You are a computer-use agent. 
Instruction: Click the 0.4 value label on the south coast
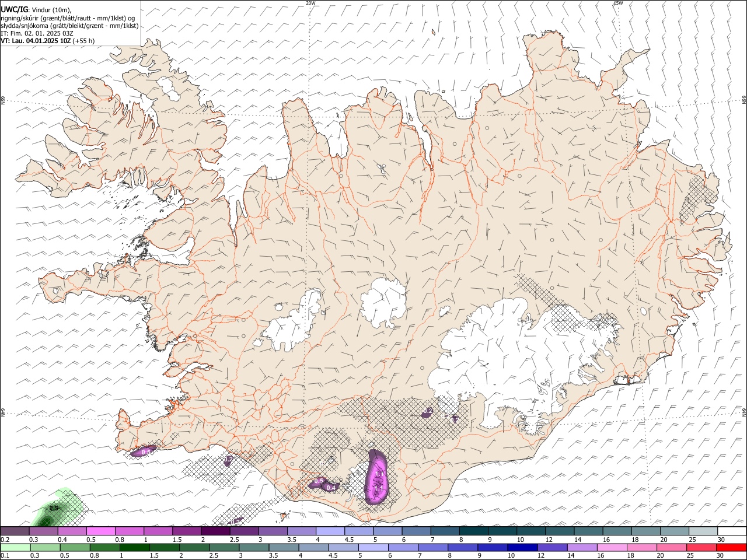[331, 487]
